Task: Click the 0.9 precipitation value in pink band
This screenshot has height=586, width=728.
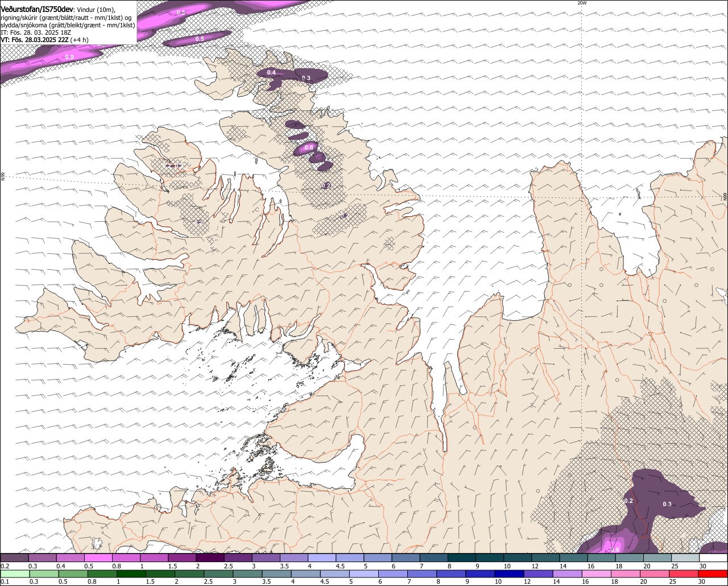Action: (69, 57)
